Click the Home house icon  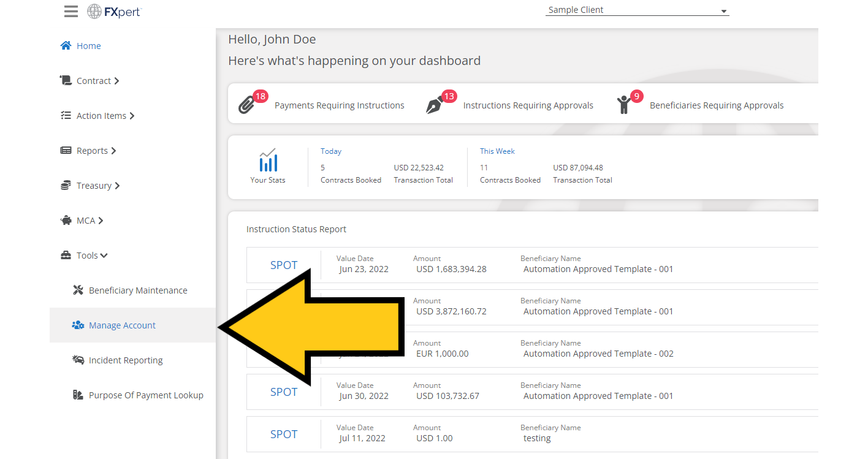click(66, 45)
